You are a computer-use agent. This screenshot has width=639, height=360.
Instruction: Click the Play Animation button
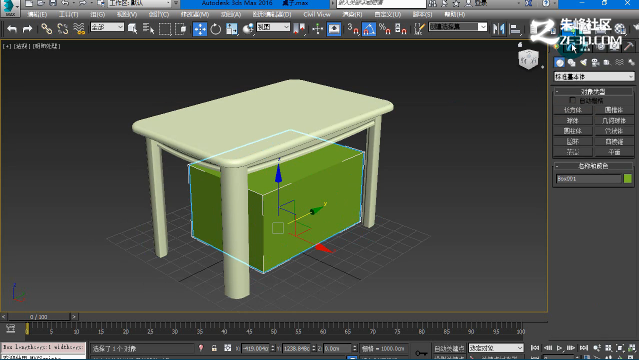click(x=559, y=348)
